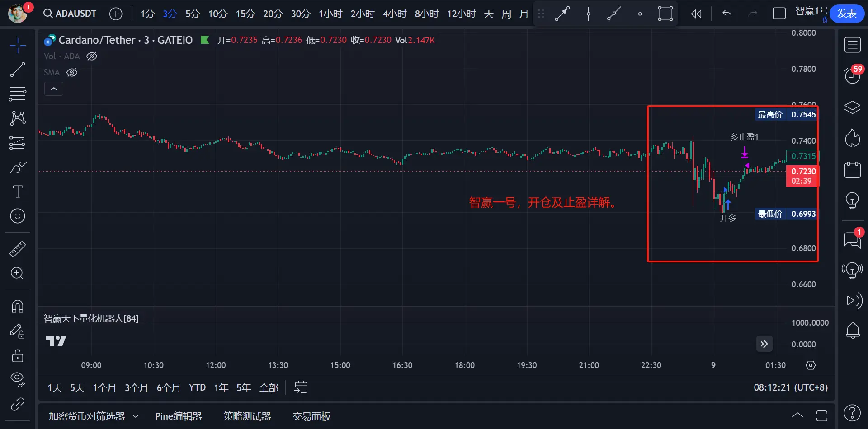
Task: Open the watchlist panel
Action: point(853,45)
